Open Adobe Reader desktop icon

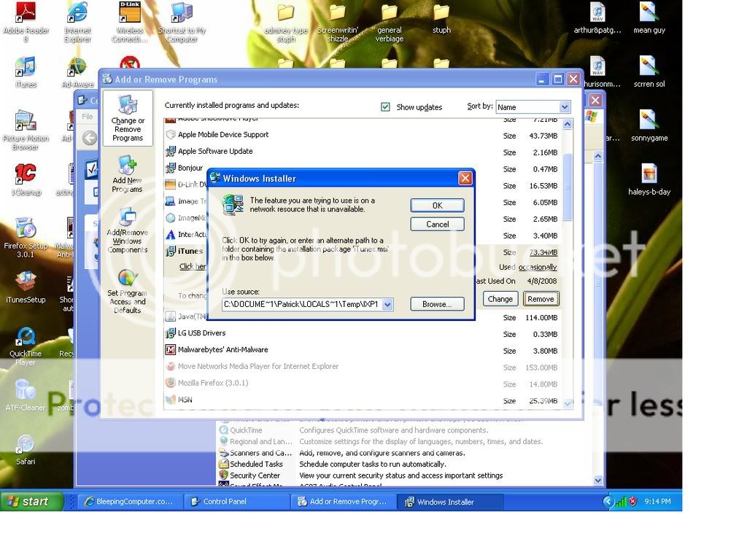coord(26,21)
